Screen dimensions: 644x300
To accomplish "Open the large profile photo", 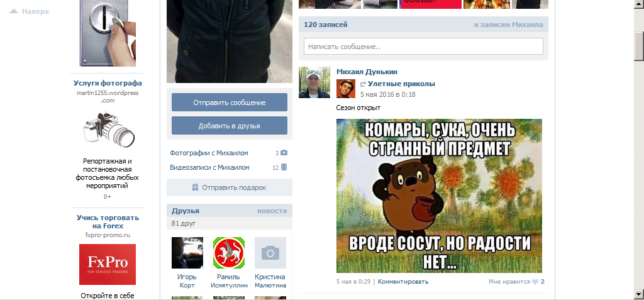I will pos(229,41).
